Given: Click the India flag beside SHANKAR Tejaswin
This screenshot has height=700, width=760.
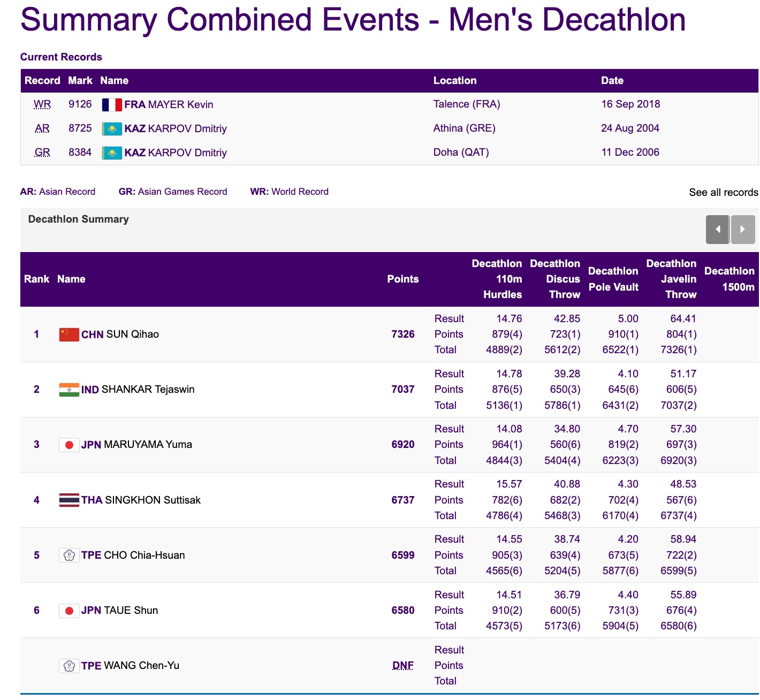Looking at the screenshot, I should pyautogui.click(x=69, y=390).
